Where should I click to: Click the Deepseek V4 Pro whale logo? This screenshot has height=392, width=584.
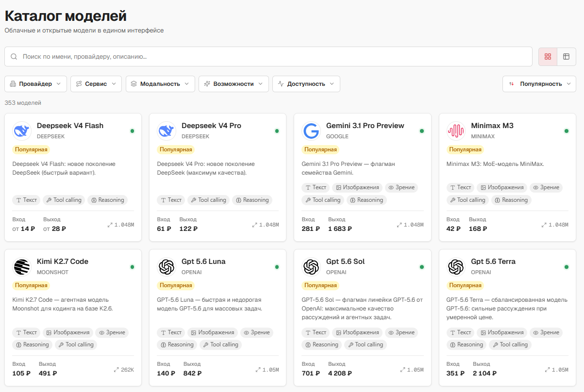click(x=167, y=131)
